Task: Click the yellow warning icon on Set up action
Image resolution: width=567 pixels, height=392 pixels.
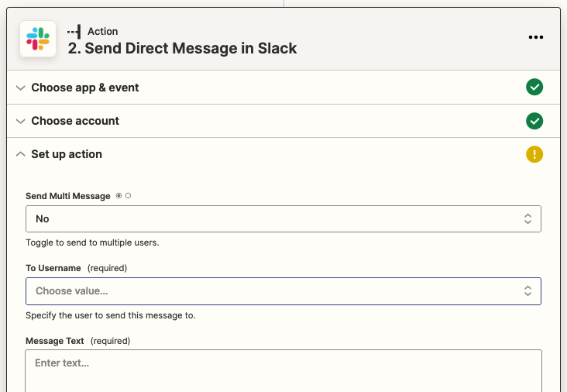Action: [534, 154]
